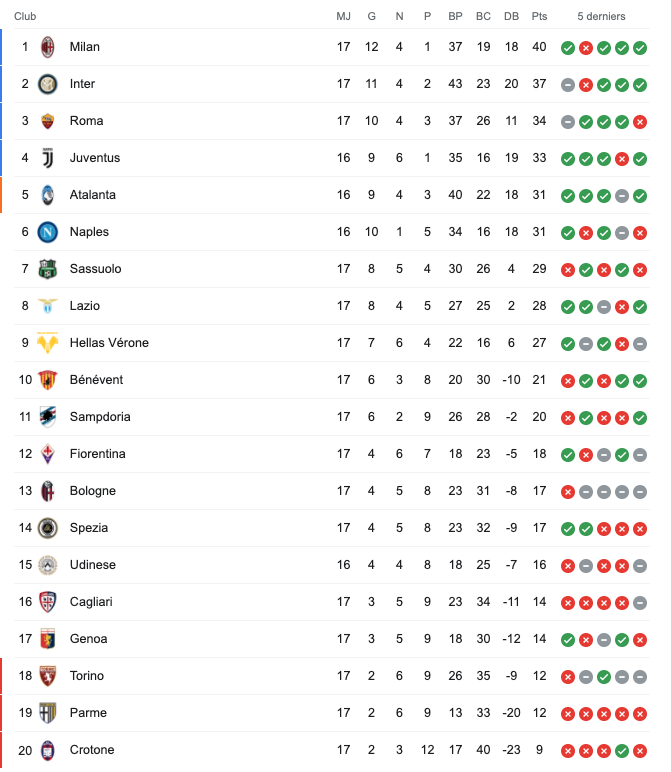Click the Sampdoria club badge
This screenshot has width=671, height=772.
pyautogui.click(x=48, y=417)
